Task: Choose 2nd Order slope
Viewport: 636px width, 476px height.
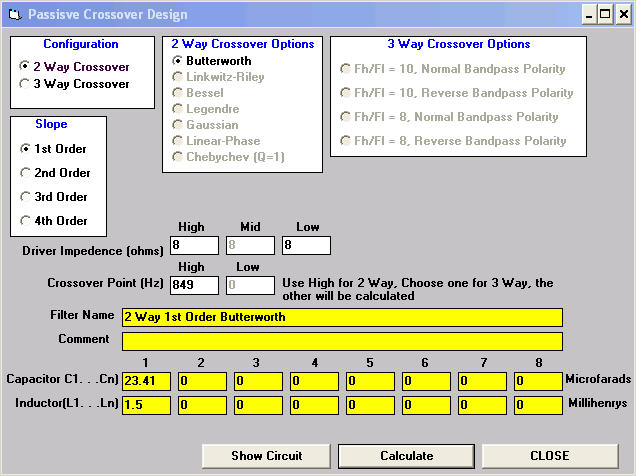Action: click(55, 173)
